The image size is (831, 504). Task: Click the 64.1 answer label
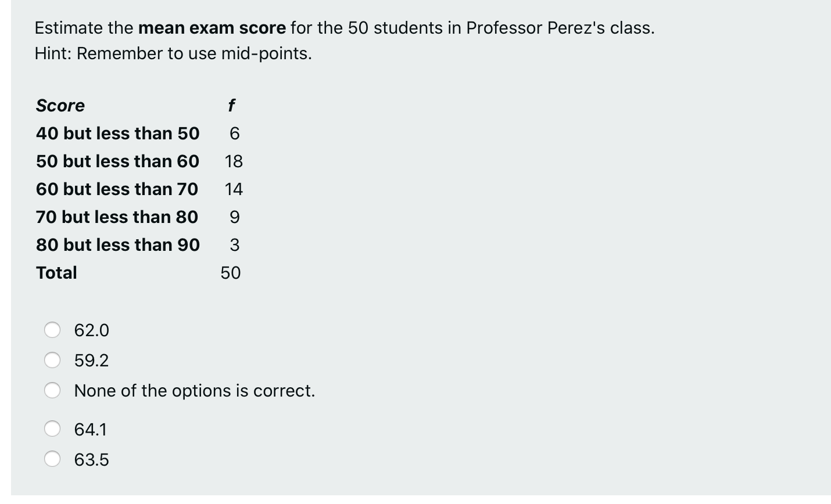click(91, 429)
